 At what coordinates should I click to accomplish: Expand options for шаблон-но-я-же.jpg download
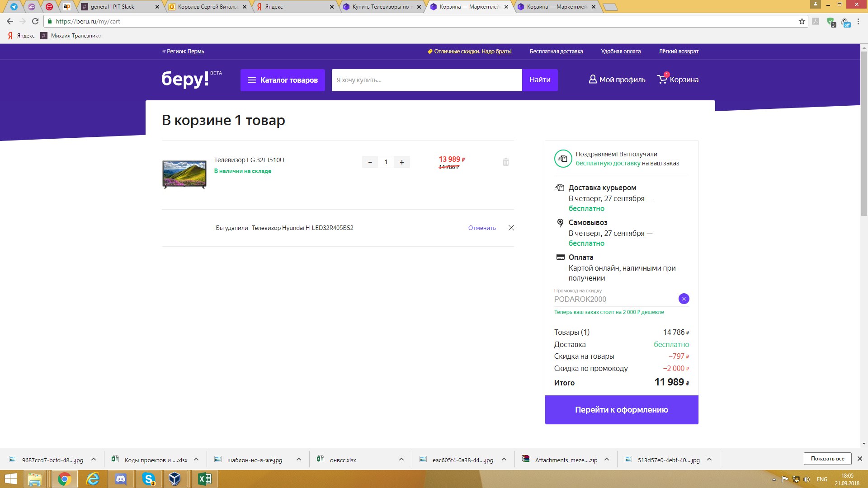[299, 460]
